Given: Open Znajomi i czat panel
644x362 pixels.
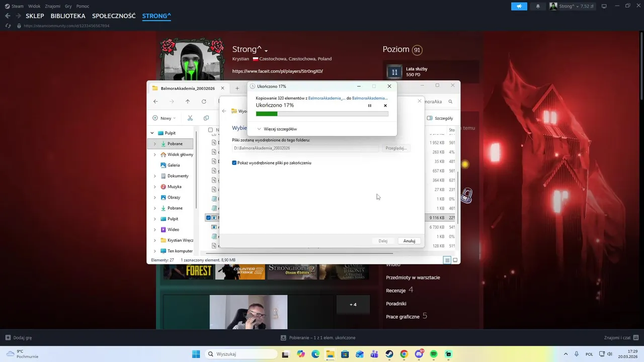Looking at the screenshot, I should click(621, 338).
